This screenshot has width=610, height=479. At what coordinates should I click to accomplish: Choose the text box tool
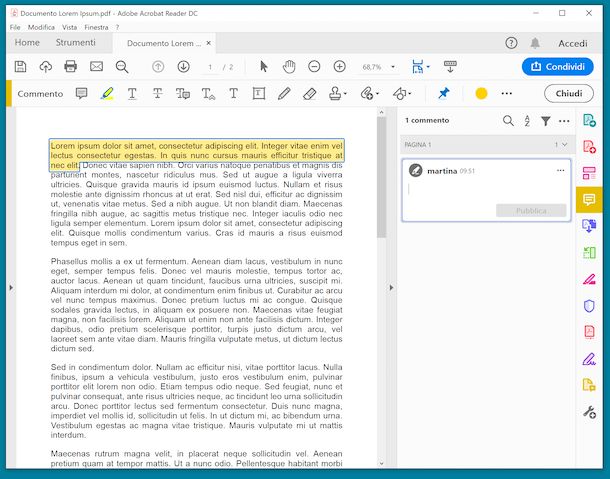(259, 93)
